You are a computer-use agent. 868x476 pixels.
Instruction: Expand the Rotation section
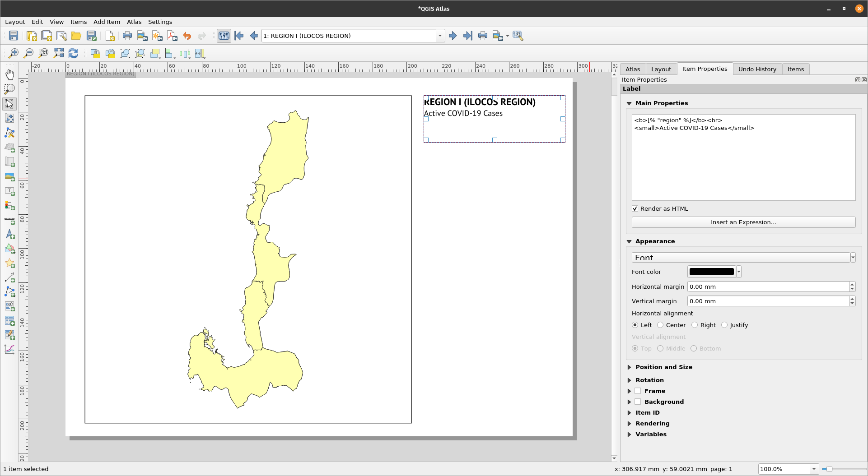click(x=629, y=380)
